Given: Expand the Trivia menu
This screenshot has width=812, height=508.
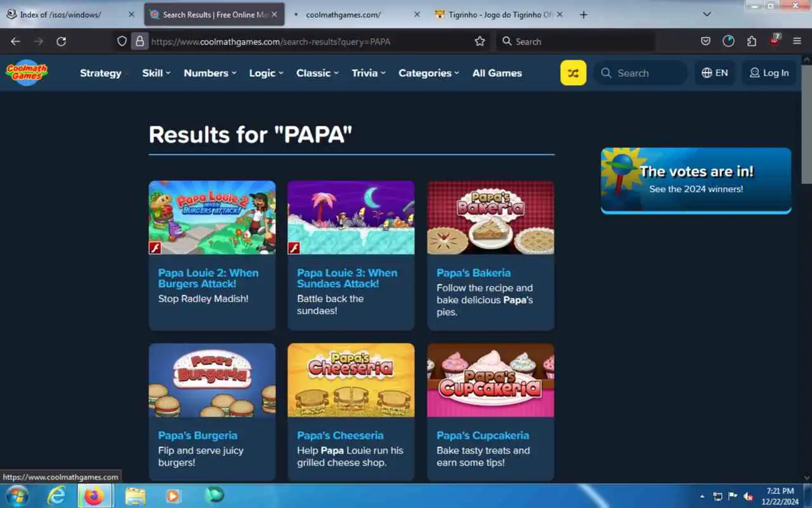Looking at the screenshot, I should pyautogui.click(x=369, y=73).
